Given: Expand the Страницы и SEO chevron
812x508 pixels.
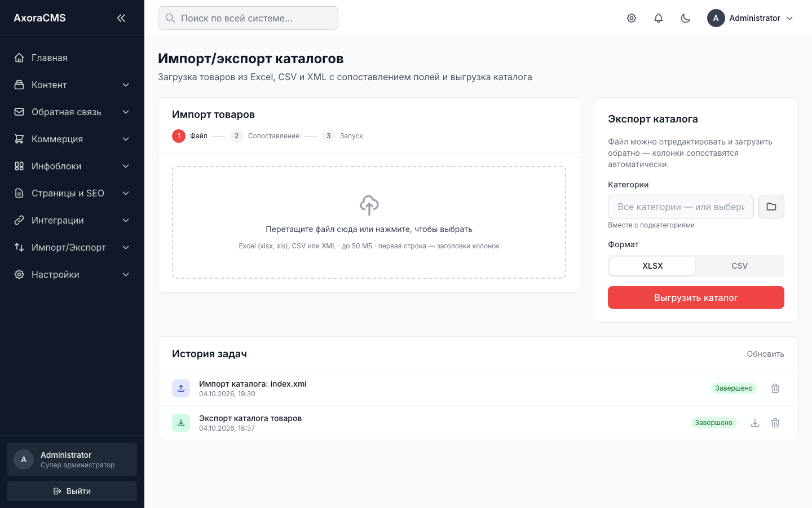Looking at the screenshot, I should pyautogui.click(x=126, y=193).
